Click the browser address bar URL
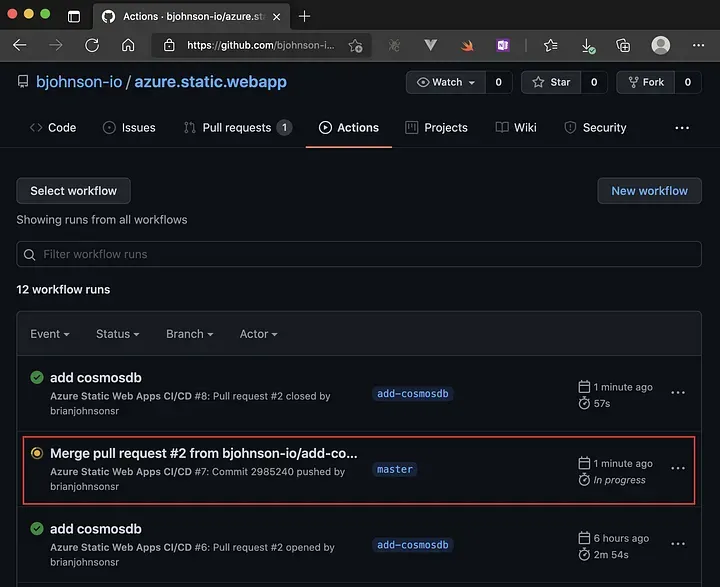Screen dimensions: 720x587 260,45
